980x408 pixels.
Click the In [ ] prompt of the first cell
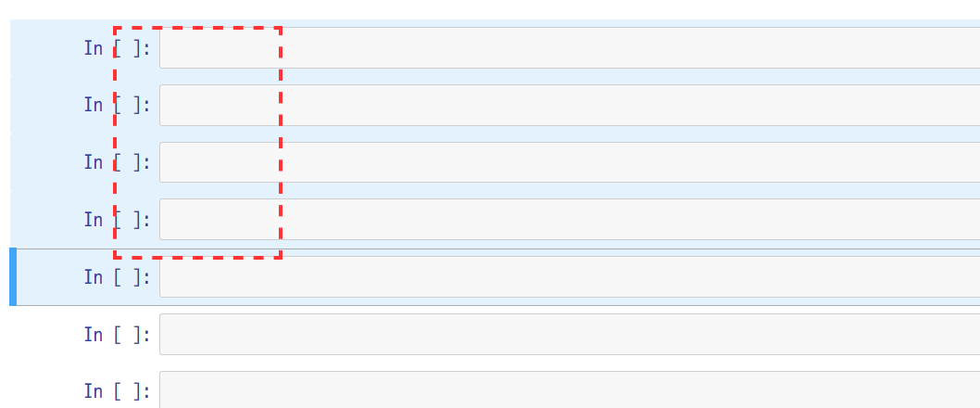pyautogui.click(x=117, y=48)
